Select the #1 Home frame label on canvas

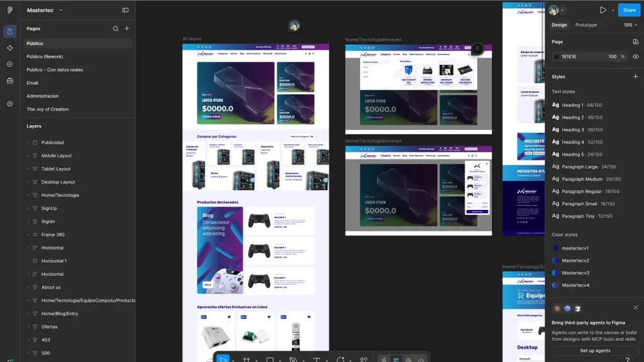pyautogui.click(x=192, y=39)
